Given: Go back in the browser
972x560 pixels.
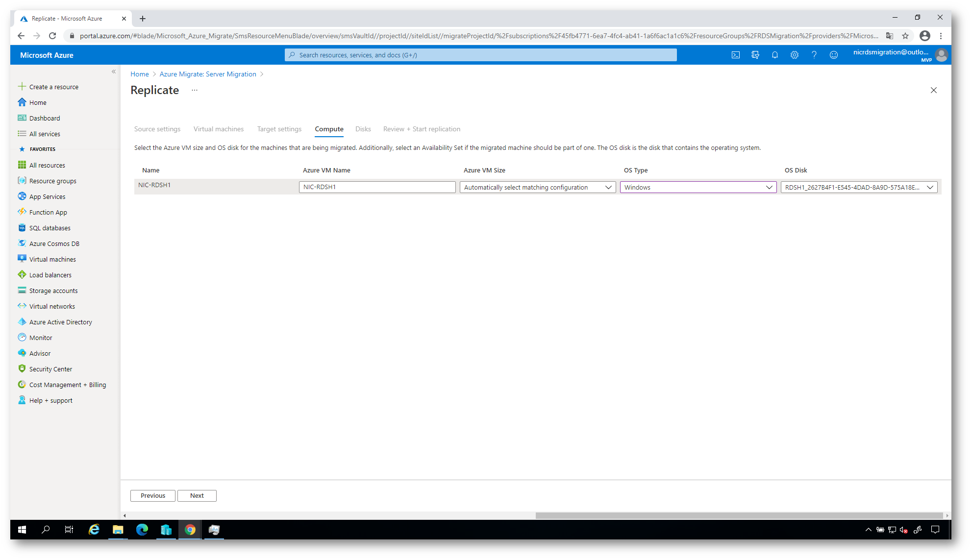Looking at the screenshot, I should [21, 36].
